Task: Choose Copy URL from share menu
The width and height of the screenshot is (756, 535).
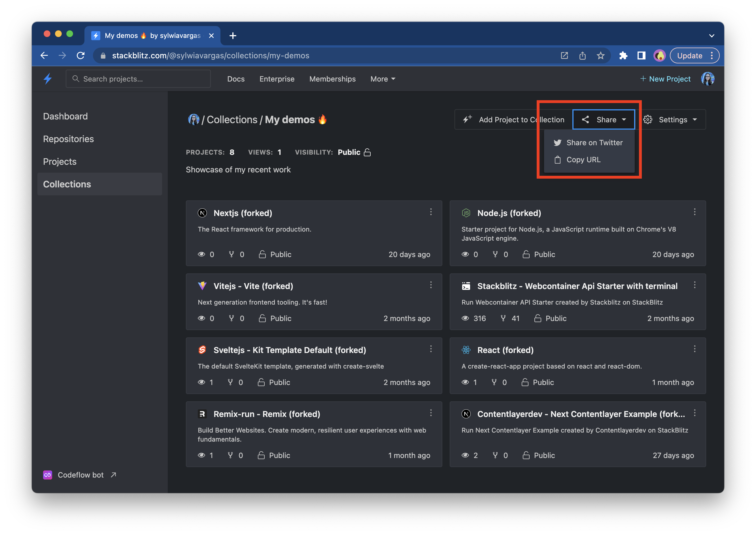Action: [583, 160]
